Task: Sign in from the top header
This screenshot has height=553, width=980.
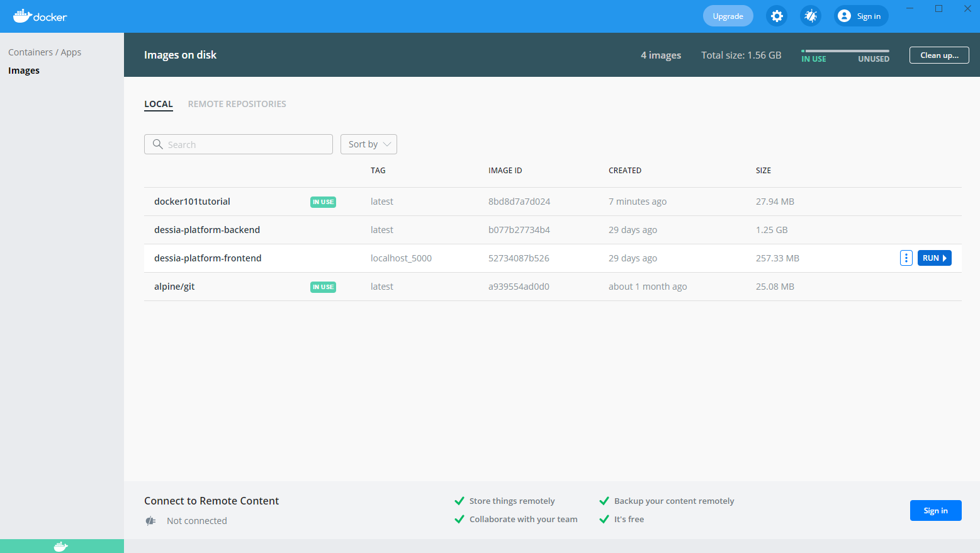Action: [862, 16]
